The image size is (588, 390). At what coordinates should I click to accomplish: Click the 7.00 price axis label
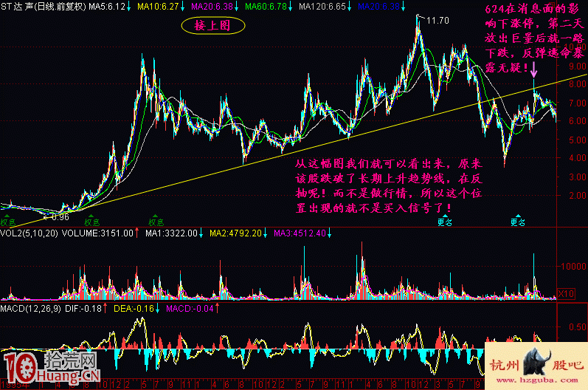578,103
